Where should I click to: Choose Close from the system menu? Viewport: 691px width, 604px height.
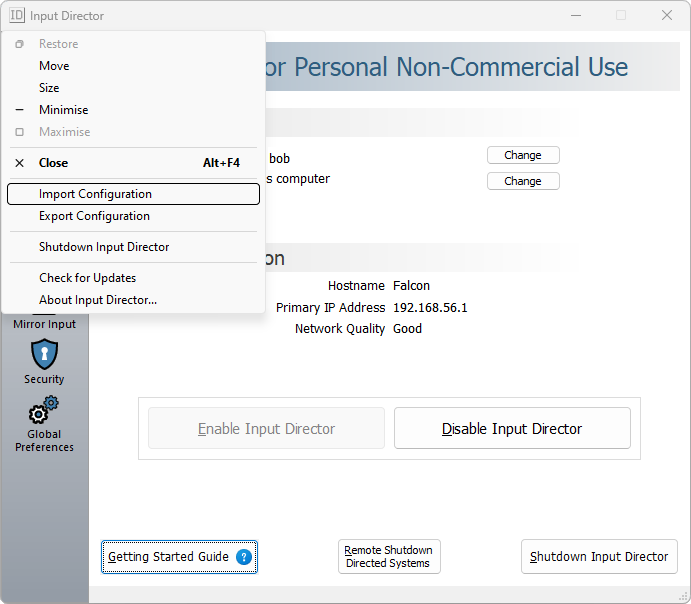tap(54, 163)
